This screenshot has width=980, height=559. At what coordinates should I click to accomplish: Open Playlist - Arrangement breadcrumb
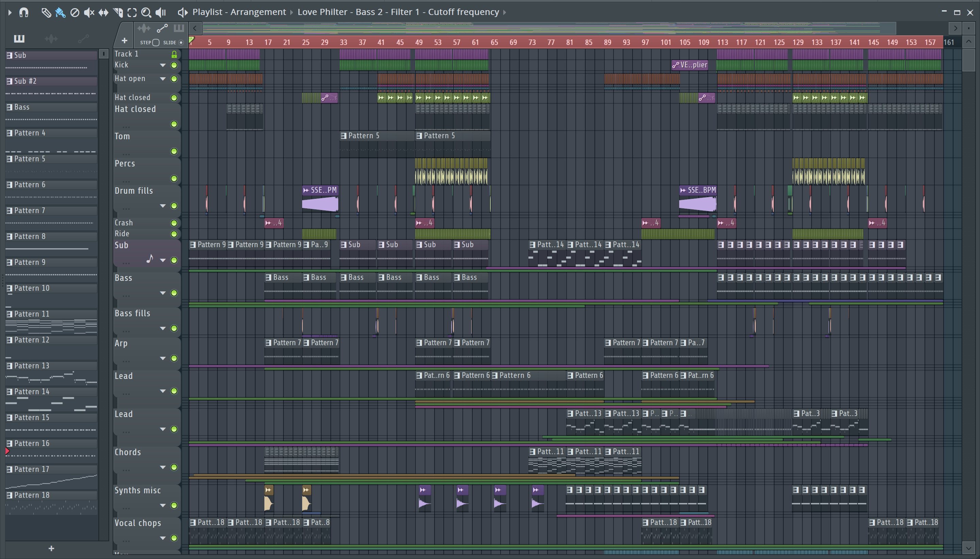[239, 12]
